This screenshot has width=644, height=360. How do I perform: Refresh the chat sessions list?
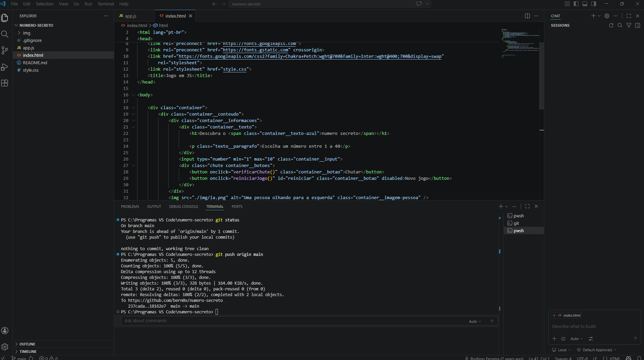tap(611, 25)
